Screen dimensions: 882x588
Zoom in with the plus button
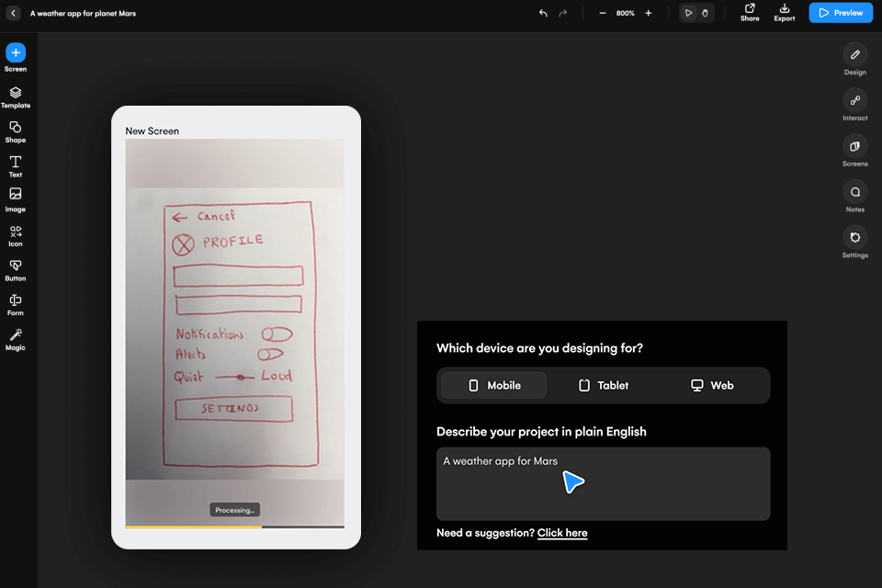click(648, 13)
